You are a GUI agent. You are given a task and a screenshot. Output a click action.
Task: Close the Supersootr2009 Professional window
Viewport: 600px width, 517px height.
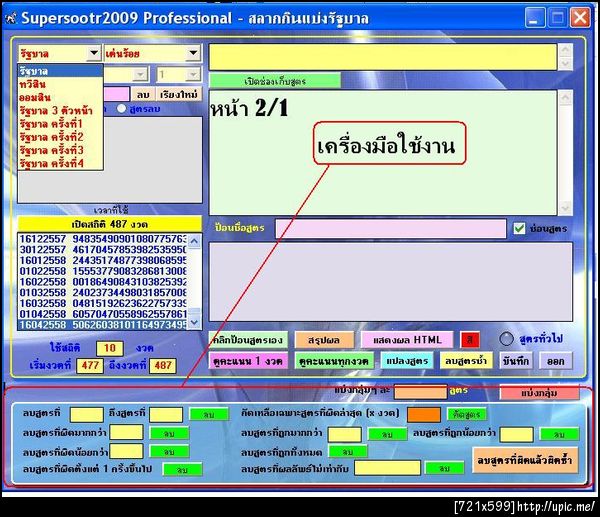pyautogui.click(x=580, y=18)
